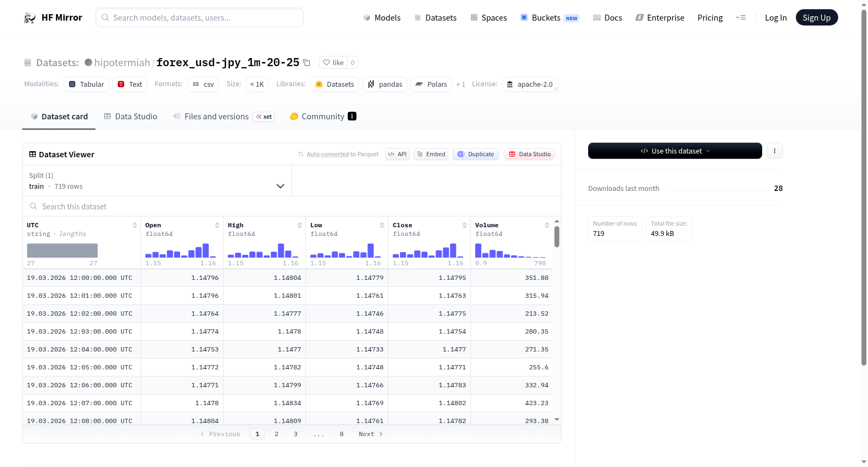
Task: Click the table vertical scrollbar thumb
Action: 557,236
